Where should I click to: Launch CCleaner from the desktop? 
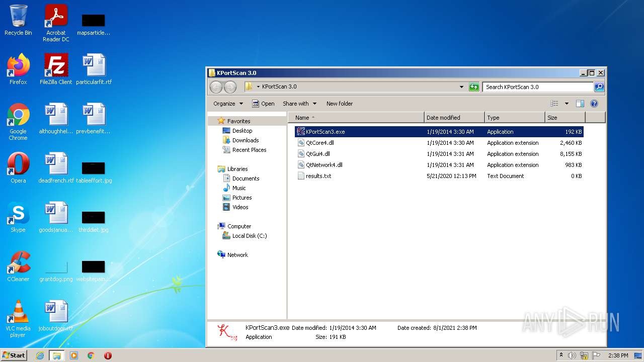[18, 266]
